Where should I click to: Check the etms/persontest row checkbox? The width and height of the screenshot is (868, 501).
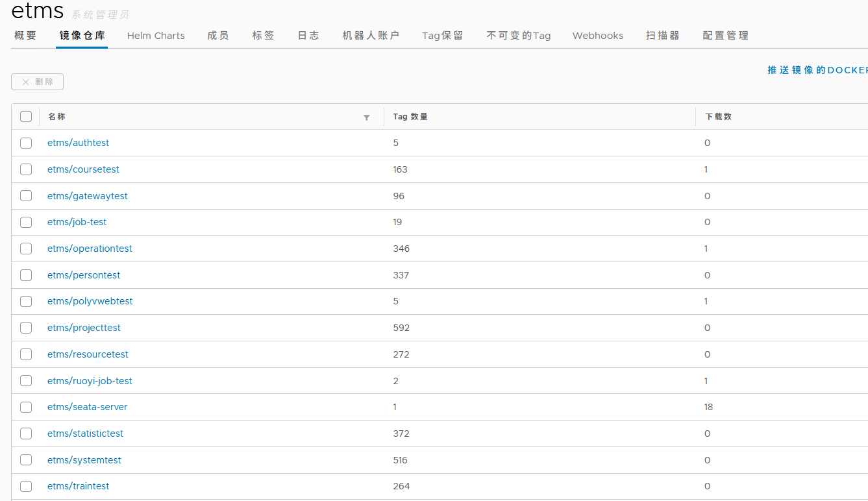click(x=26, y=275)
